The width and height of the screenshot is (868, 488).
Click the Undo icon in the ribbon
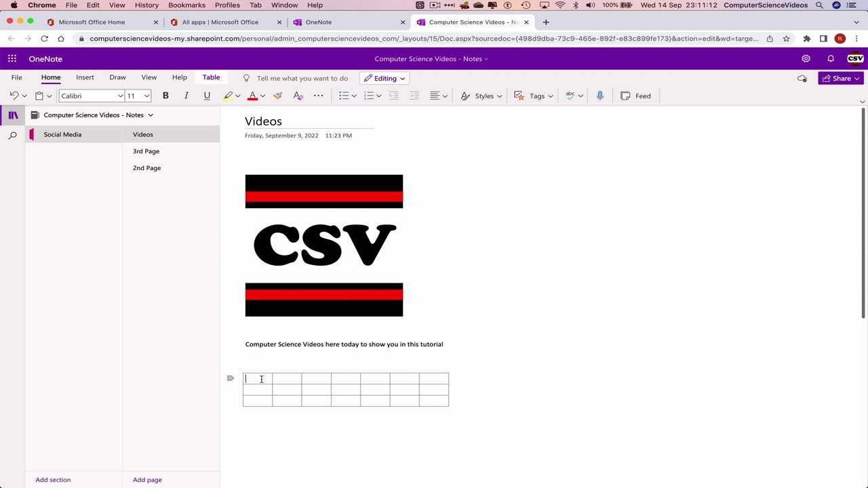click(x=14, y=96)
